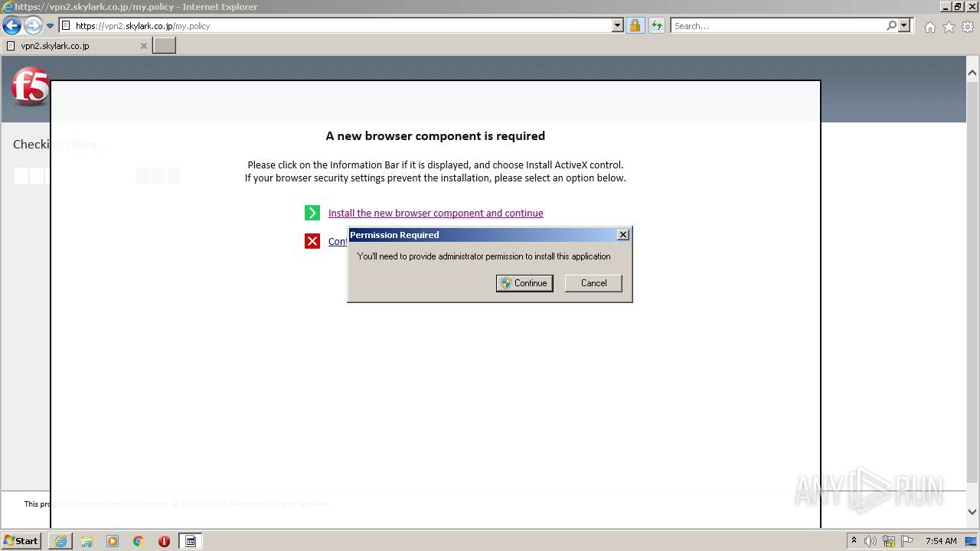
Task: Click the red X icon option
Action: [x=312, y=241]
